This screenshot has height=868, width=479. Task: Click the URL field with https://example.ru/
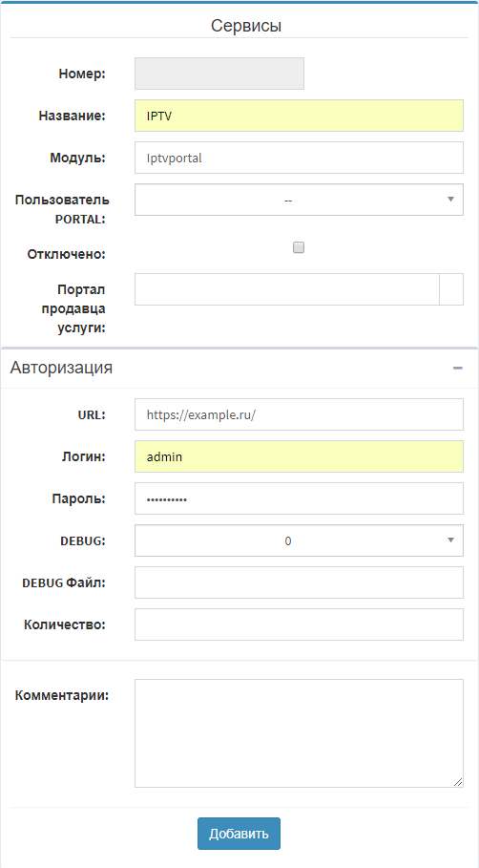[x=299, y=414]
